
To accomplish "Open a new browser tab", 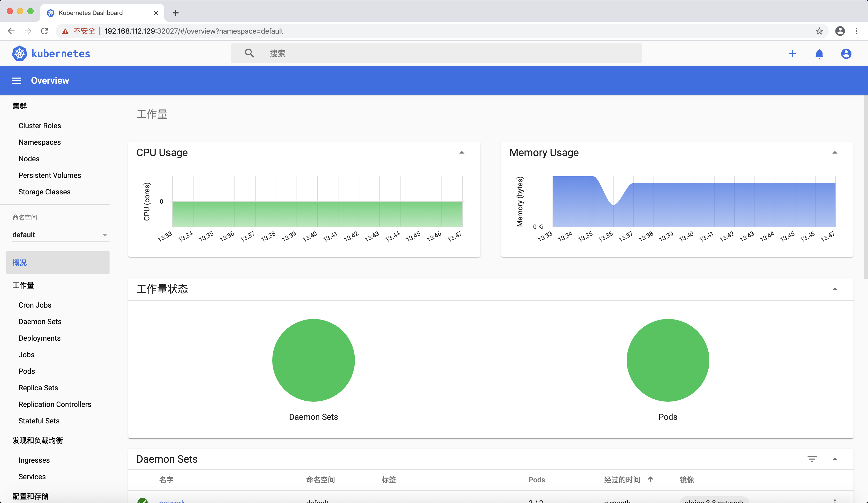I will point(176,13).
